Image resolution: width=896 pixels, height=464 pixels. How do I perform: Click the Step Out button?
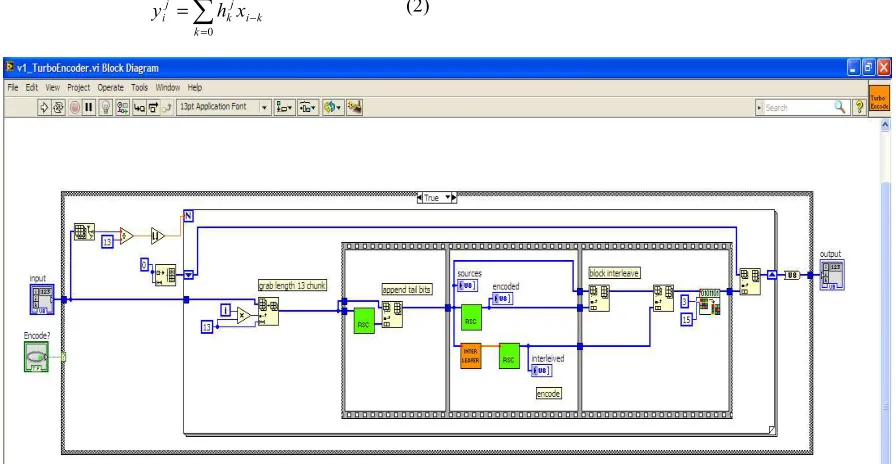tap(167, 107)
